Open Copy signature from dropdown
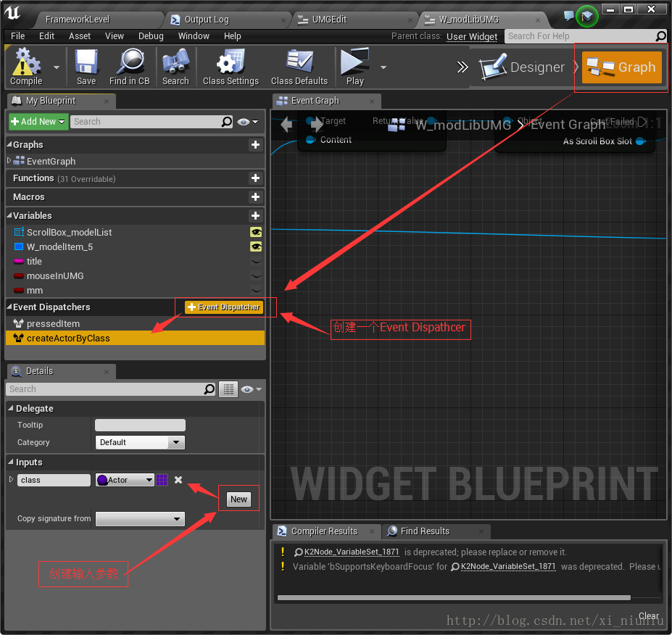This screenshot has width=672, height=635. coord(140,518)
